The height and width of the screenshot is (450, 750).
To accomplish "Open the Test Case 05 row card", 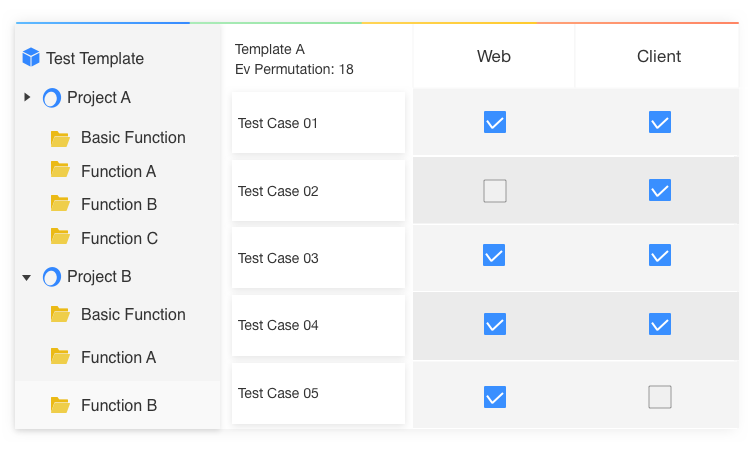I will [318, 393].
